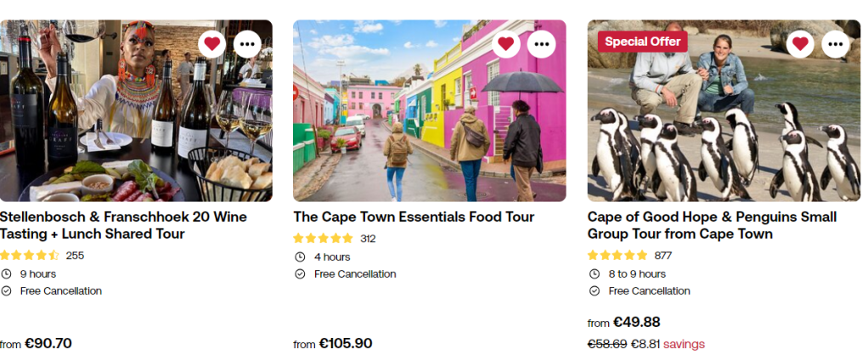This screenshot has width=868, height=360.
Task: Click star rating with 877 reviews
Action: coord(617,255)
